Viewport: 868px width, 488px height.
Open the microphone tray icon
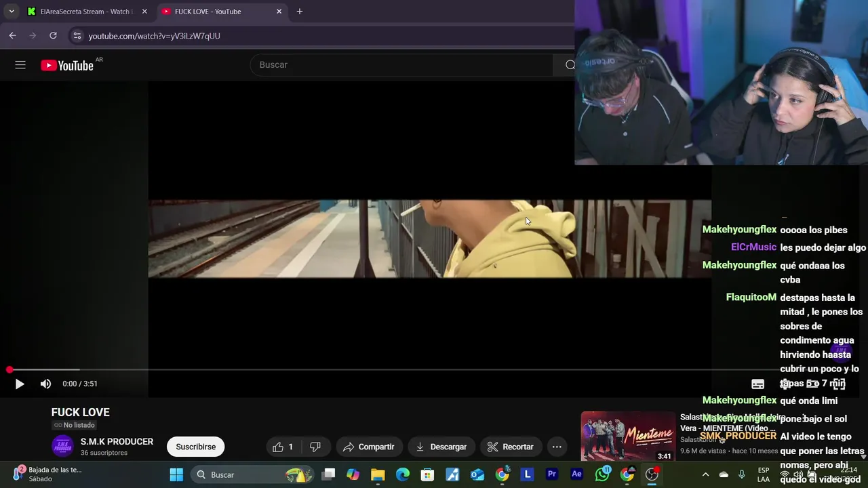point(742,474)
